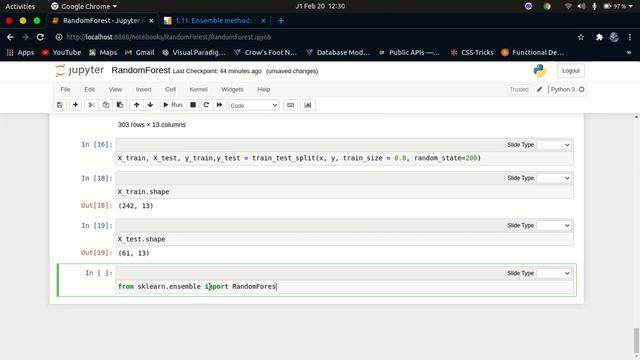Open Slide Type dropdown for cell 18
The height and width of the screenshot is (360, 640).
tap(554, 178)
